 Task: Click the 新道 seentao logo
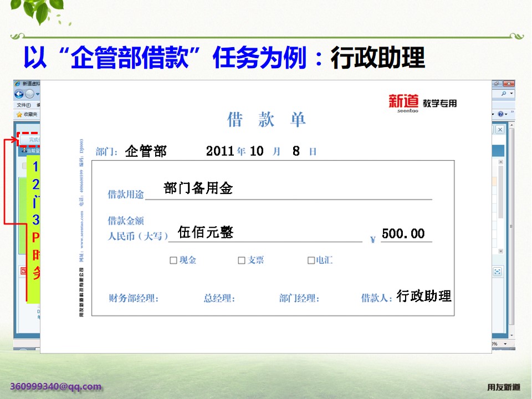pyautogui.click(x=403, y=104)
